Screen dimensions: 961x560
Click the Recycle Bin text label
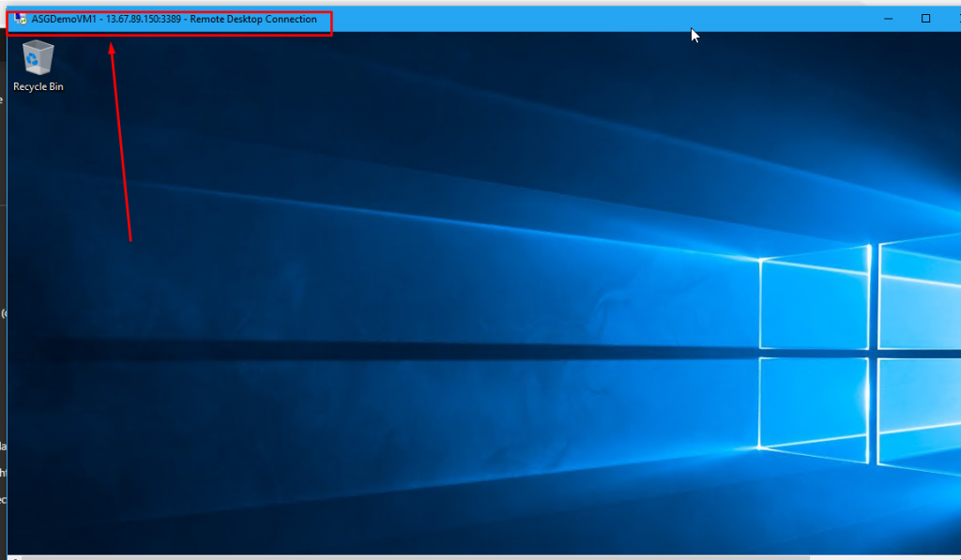click(x=38, y=86)
